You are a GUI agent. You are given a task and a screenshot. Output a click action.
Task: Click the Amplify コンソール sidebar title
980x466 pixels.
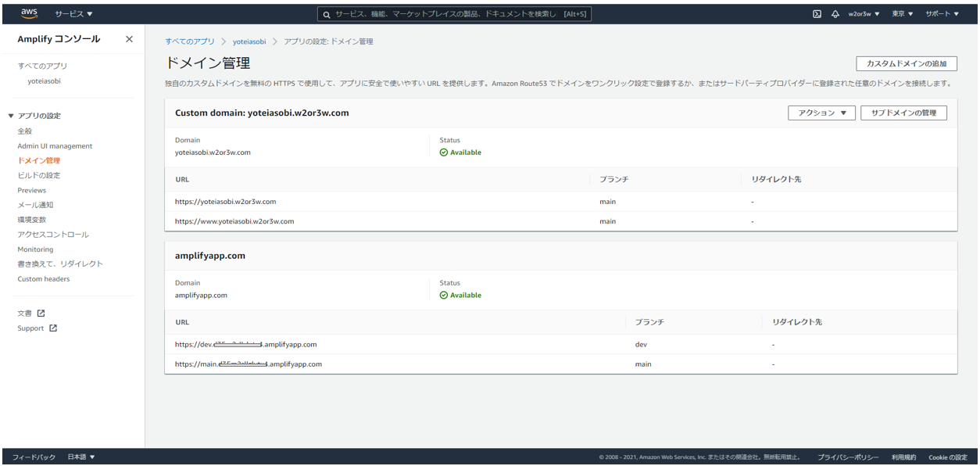[x=59, y=39]
